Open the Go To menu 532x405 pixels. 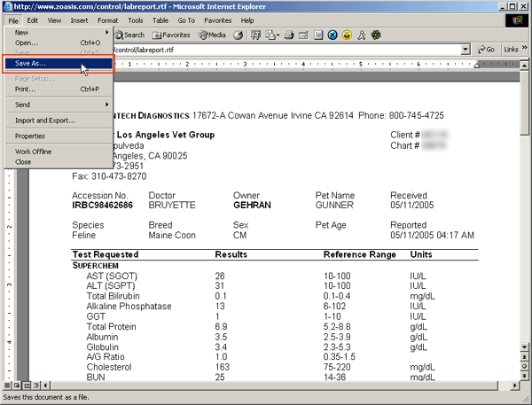tap(186, 20)
